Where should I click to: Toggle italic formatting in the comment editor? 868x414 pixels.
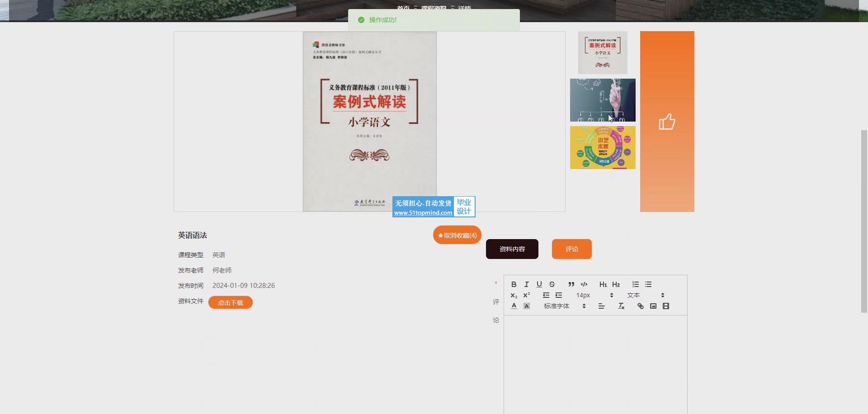tap(526, 284)
